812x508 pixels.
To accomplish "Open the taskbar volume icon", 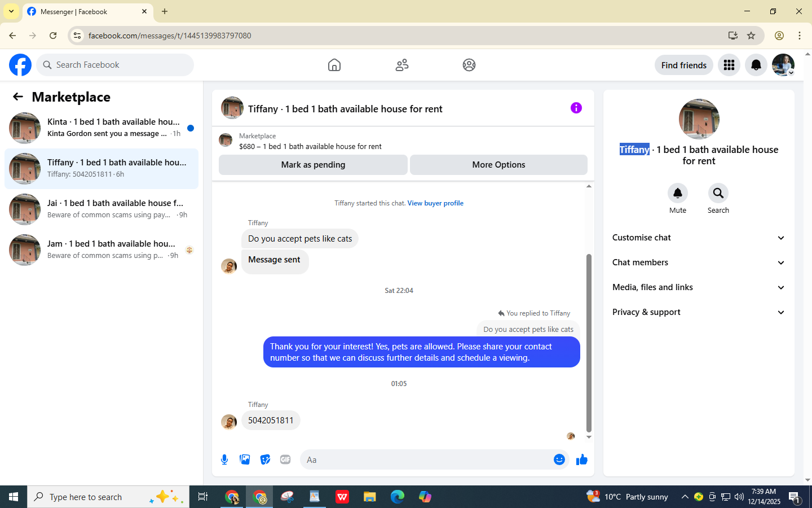I will tap(739, 497).
